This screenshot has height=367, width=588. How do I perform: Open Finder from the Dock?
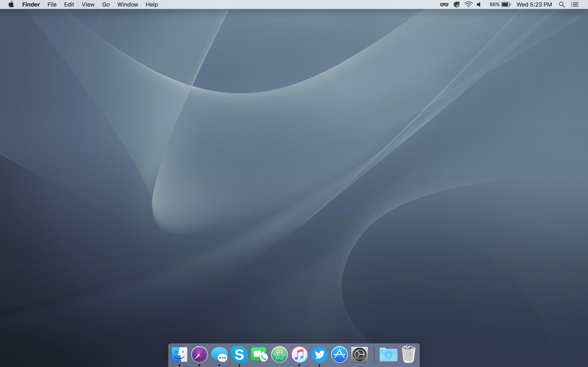[x=179, y=354]
